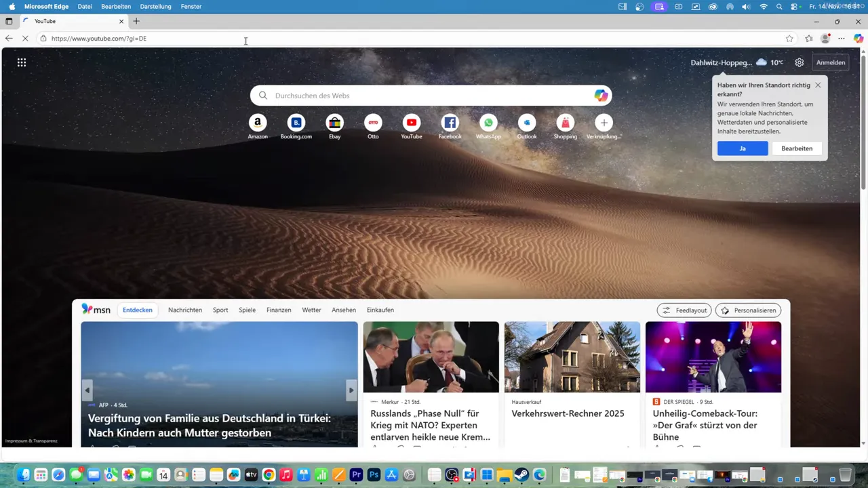Confirm your location with the Ja button
The width and height of the screenshot is (868, 488).
[x=742, y=148]
